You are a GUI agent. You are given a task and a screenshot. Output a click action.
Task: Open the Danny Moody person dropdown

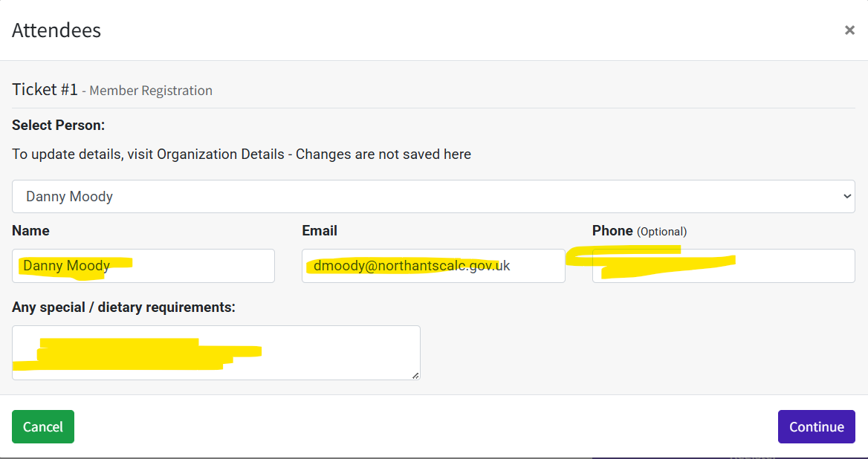[433, 196]
